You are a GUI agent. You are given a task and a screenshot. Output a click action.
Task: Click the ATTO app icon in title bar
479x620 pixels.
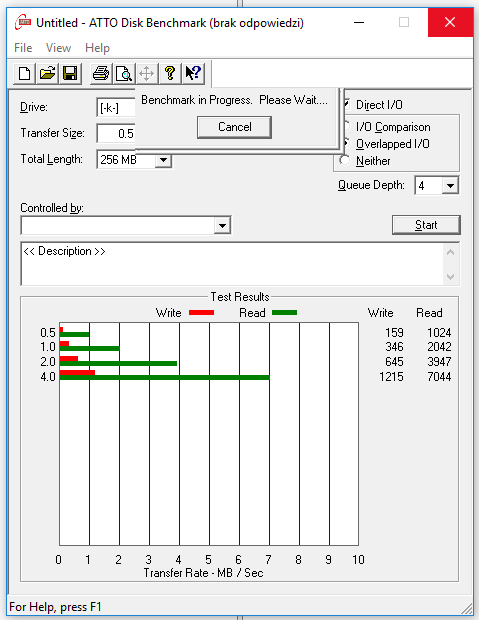tap(23, 22)
